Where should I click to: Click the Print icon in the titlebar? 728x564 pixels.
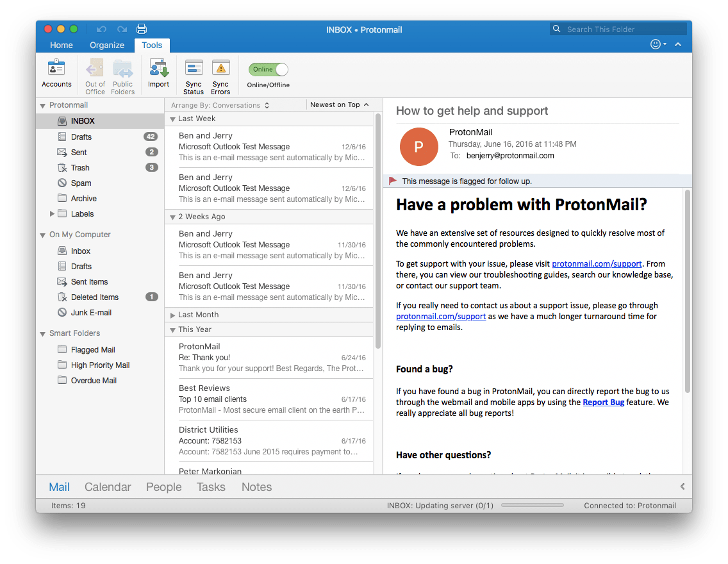[x=141, y=29]
